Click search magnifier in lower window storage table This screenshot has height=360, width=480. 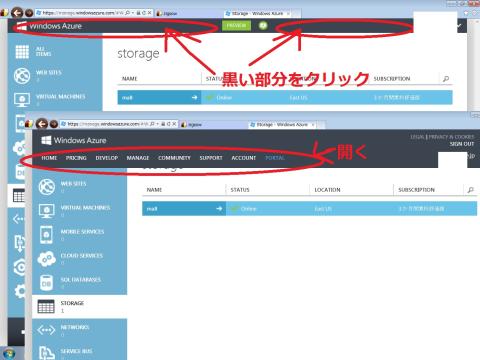(470, 190)
